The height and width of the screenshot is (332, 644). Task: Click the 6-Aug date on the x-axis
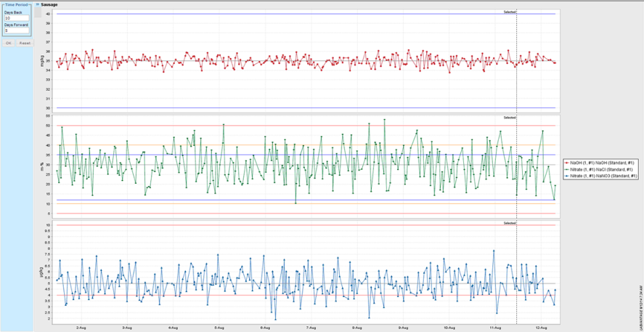(x=265, y=328)
